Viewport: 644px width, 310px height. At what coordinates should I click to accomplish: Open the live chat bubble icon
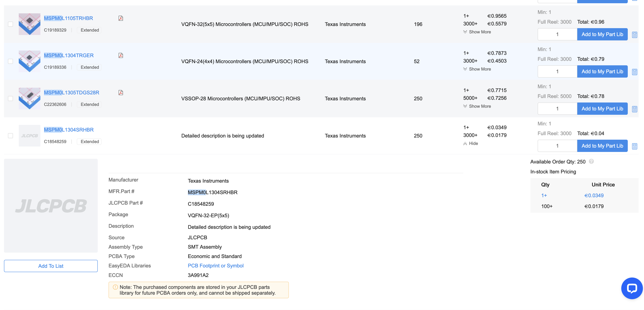pyautogui.click(x=632, y=288)
